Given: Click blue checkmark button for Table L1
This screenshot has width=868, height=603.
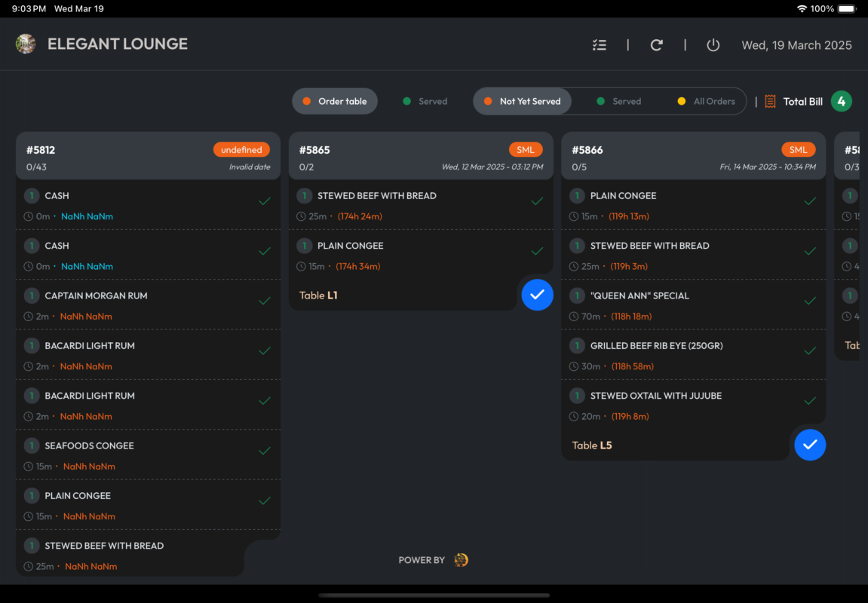Looking at the screenshot, I should coord(537,295).
